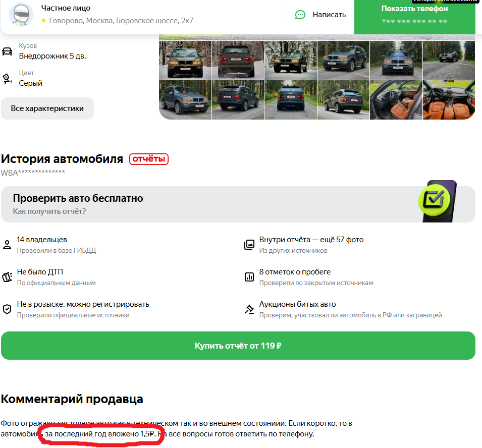The image size is (482, 448).
Task: Click the Внедорожник 5 дв. value
Action: pos(52,56)
